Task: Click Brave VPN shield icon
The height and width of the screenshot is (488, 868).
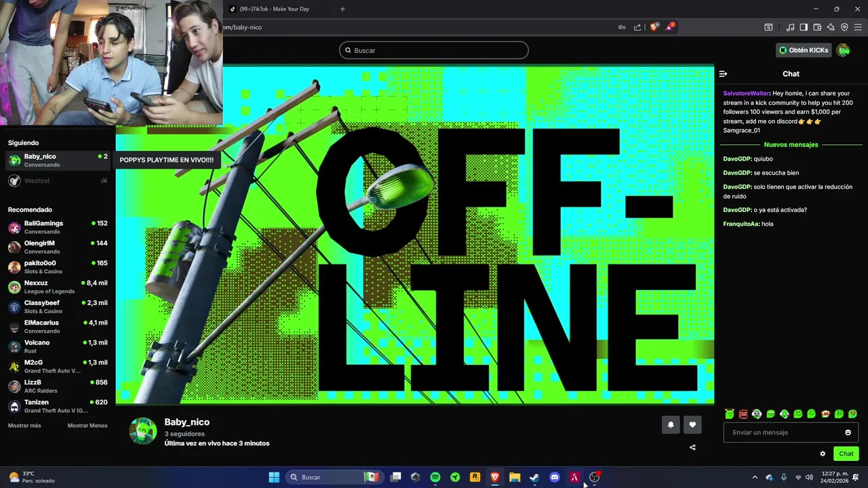Action: tap(844, 27)
